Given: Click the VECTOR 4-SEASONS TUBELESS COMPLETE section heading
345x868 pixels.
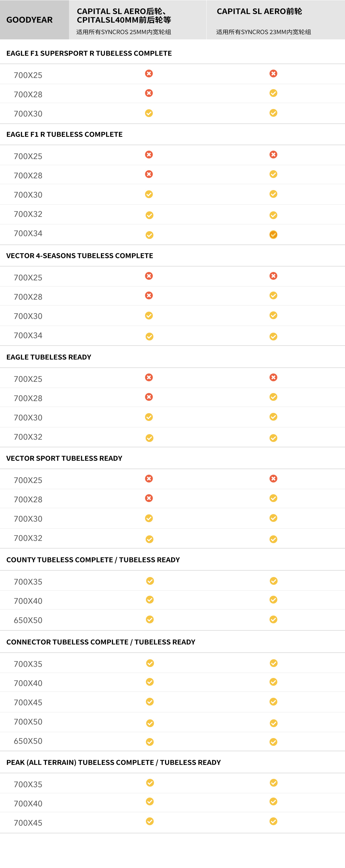Looking at the screenshot, I should 80,256.
